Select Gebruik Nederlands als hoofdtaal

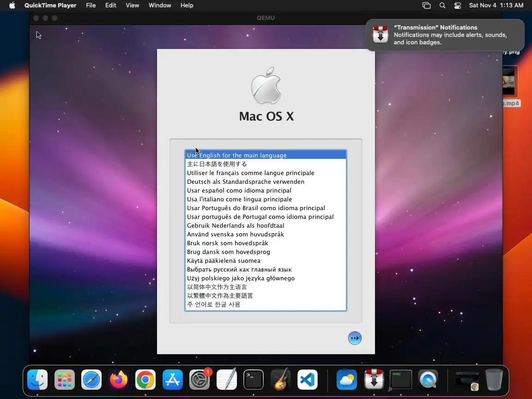pyautogui.click(x=266, y=226)
